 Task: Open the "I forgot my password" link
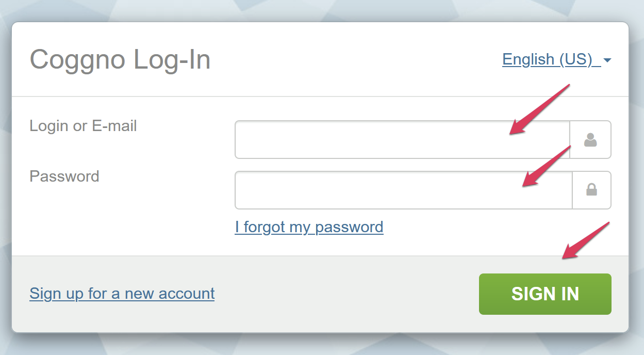click(309, 227)
